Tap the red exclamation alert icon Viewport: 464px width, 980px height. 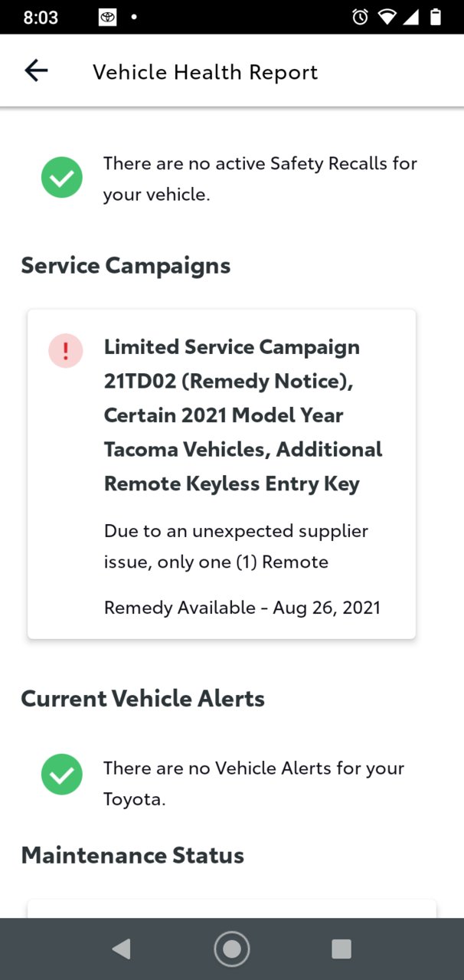tap(66, 351)
